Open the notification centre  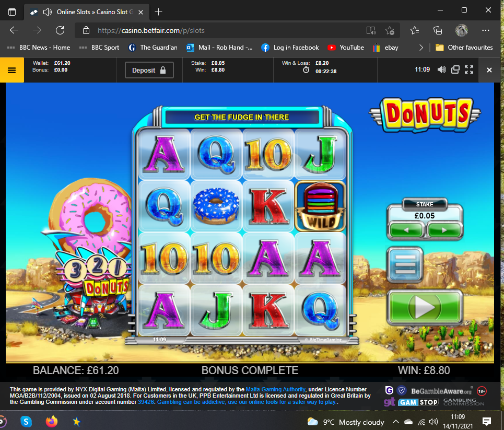(487, 422)
